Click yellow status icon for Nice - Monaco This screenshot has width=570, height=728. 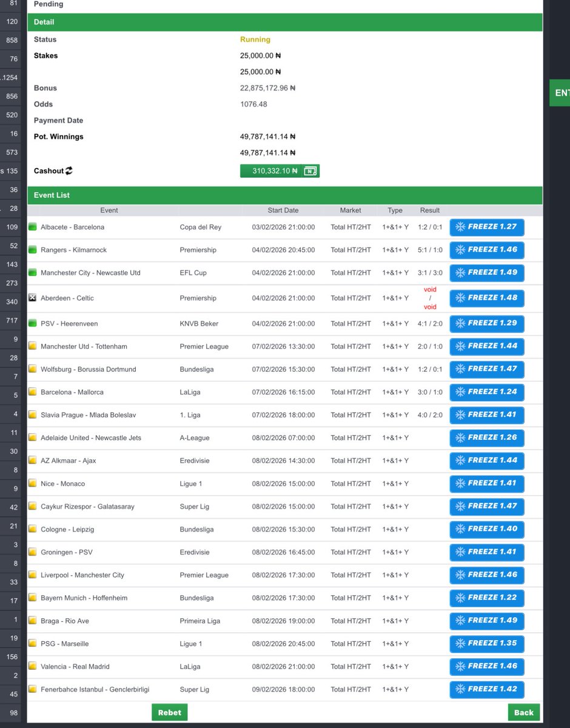pyautogui.click(x=33, y=484)
